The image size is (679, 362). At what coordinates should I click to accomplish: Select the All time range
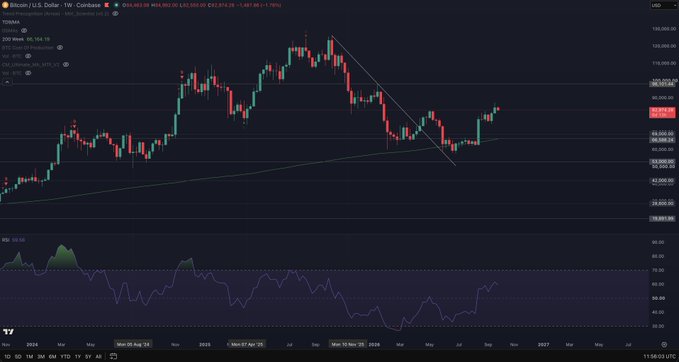click(98, 356)
